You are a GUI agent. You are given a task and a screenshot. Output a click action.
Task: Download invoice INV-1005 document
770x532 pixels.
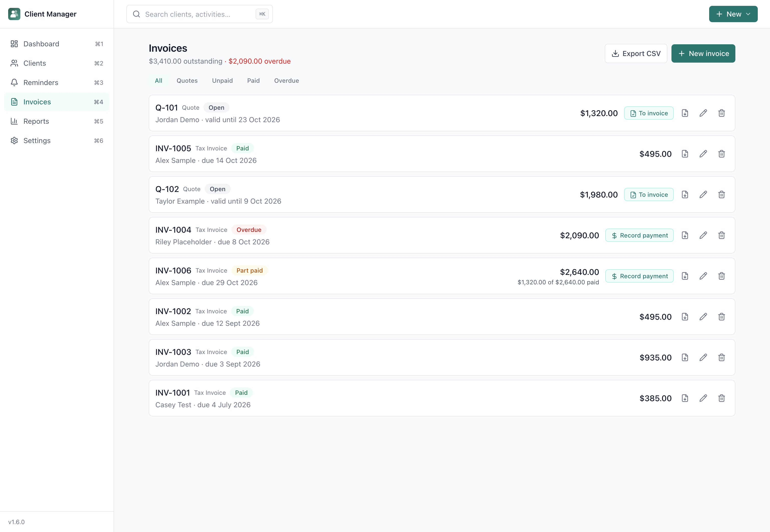(x=685, y=154)
